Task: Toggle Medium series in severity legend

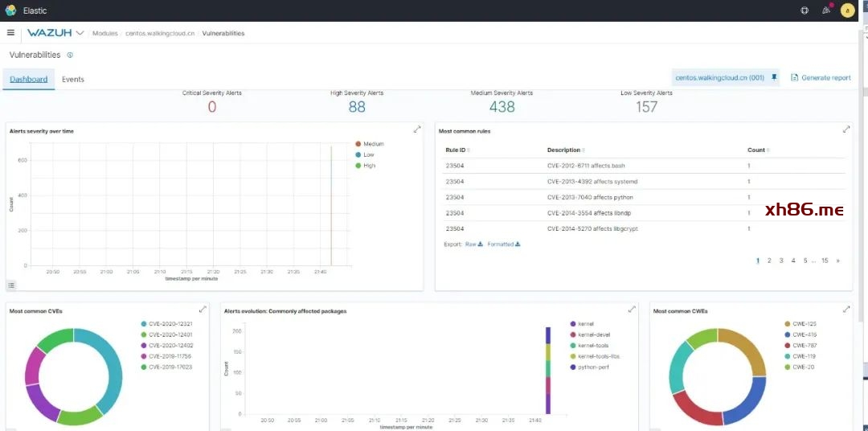Action: click(373, 144)
